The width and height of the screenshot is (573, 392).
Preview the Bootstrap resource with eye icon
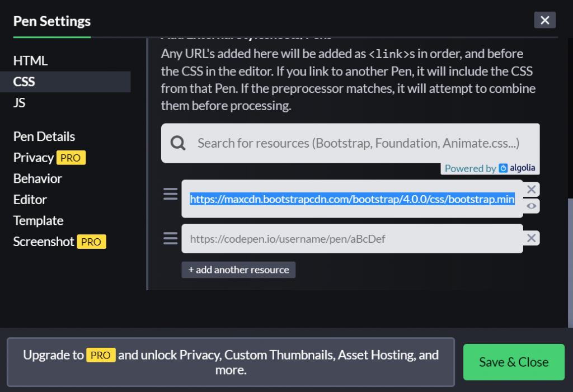tap(532, 206)
